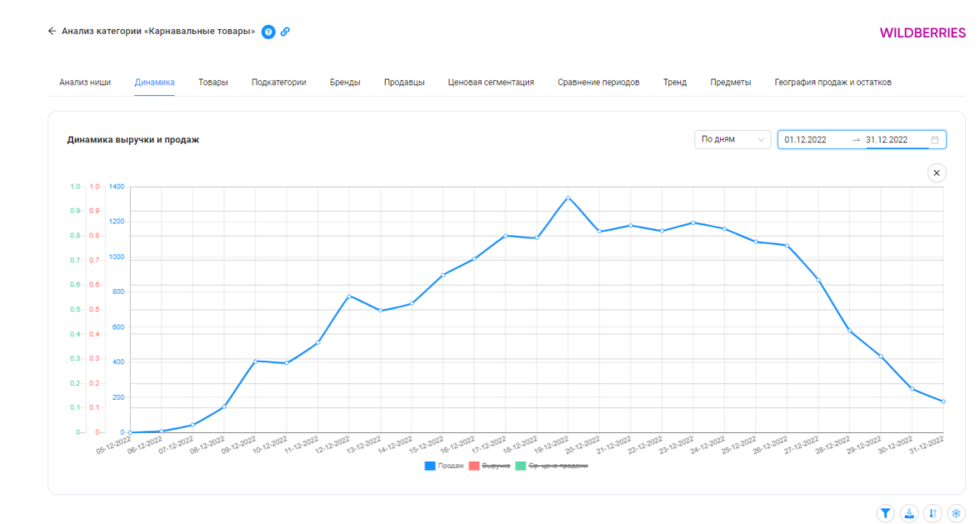The image size is (980, 524).
Task: Expand the По дням period dropdown
Action: pyautogui.click(x=732, y=140)
